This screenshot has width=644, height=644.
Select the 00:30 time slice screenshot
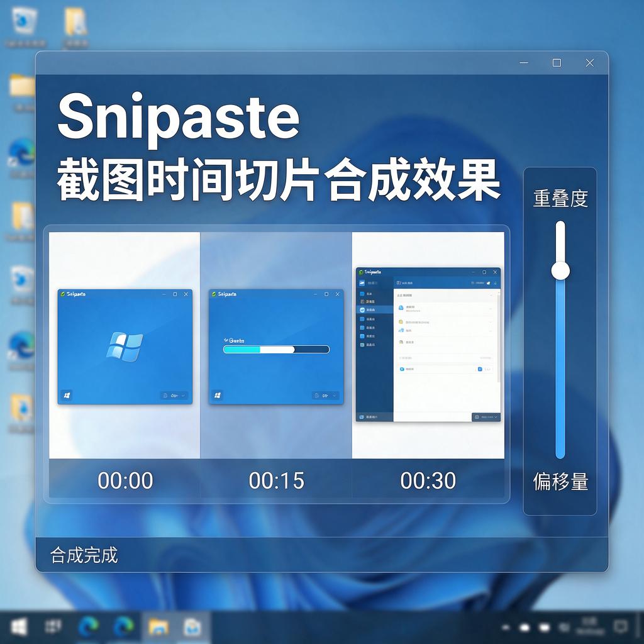[x=428, y=345]
